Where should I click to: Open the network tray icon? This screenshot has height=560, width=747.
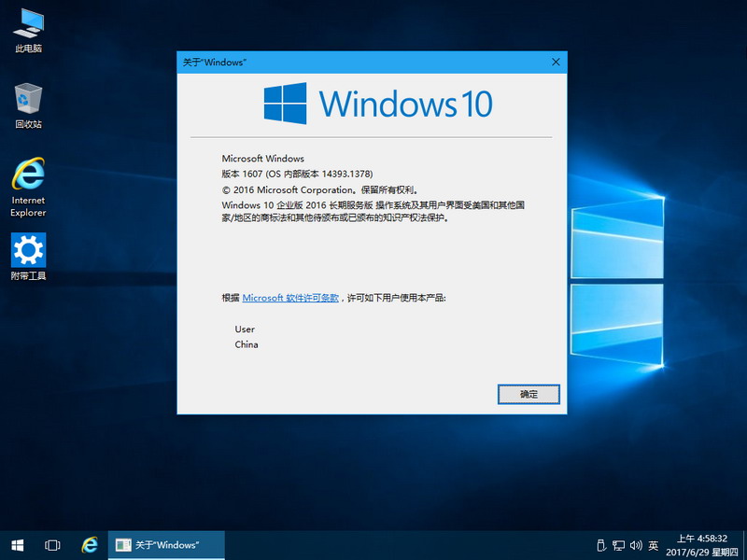[x=618, y=546]
